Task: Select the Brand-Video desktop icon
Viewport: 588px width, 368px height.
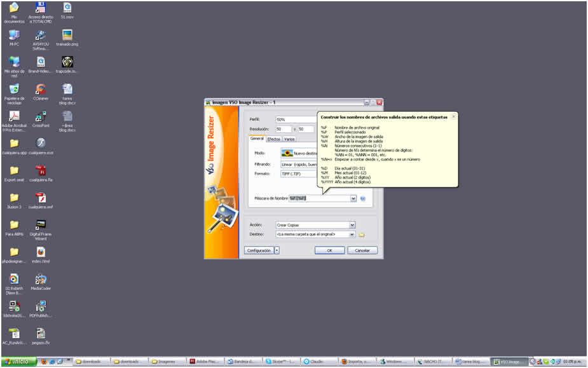Action: click(41, 65)
